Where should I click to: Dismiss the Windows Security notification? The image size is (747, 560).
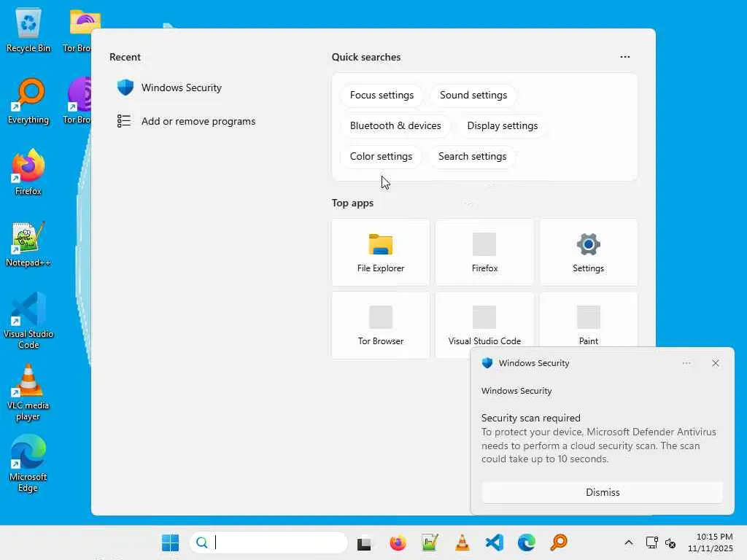point(602,492)
